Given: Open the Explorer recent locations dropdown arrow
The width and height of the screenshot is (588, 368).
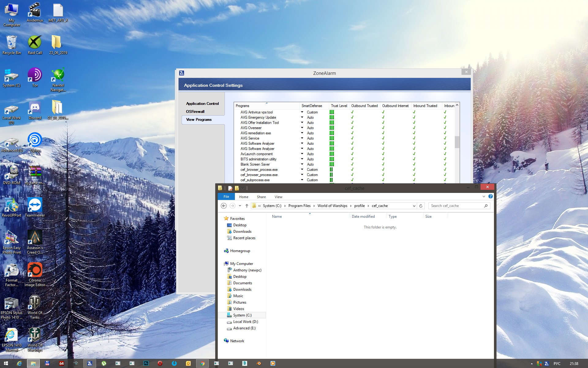Looking at the screenshot, I should click(x=240, y=206).
